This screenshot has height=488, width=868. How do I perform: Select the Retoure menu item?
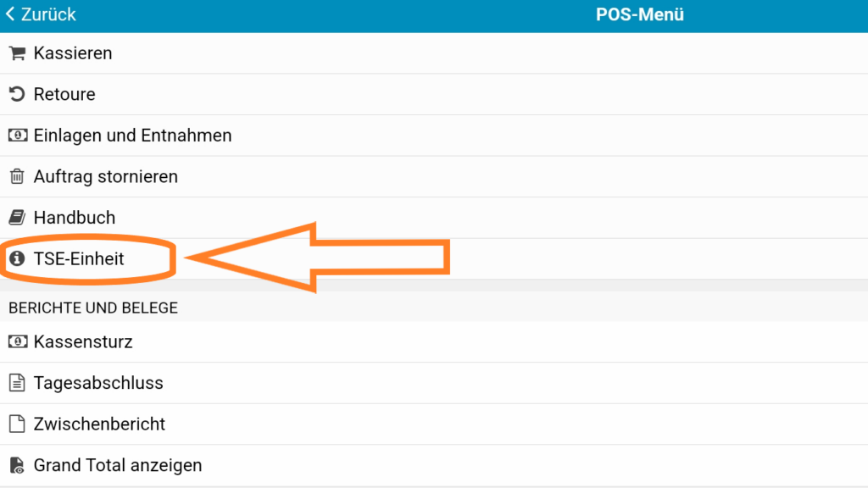[434, 94]
